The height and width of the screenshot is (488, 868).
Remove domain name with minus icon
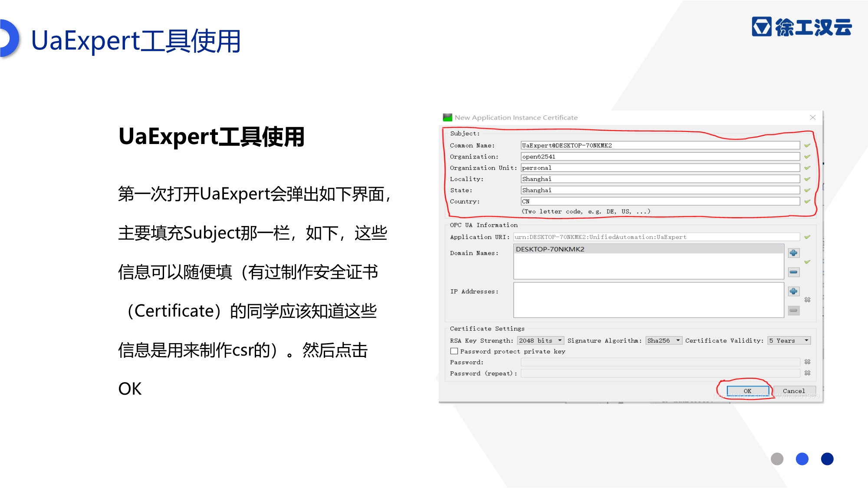click(x=793, y=272)
